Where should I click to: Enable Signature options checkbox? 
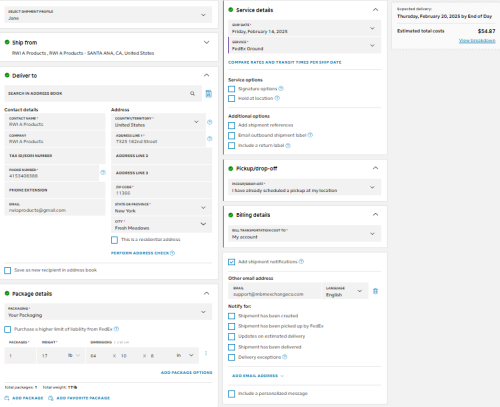(x=232, y=89)
